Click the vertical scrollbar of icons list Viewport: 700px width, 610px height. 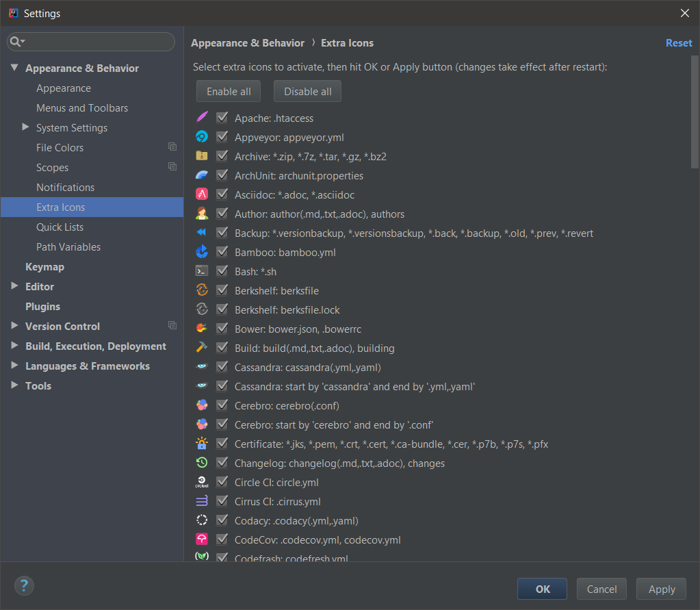[695, 112]
